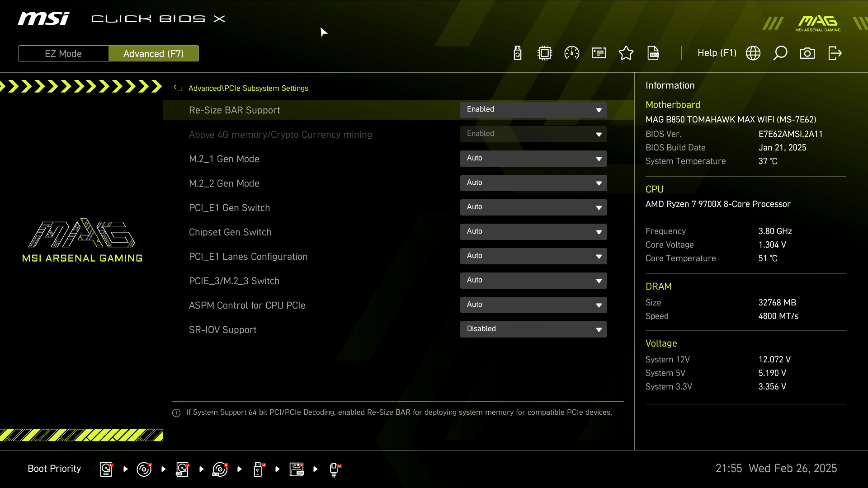Open the M.2_2 Gen Mode dropdown
The width and height of the screenshot is (868, 488).
(x=533, y=183)
